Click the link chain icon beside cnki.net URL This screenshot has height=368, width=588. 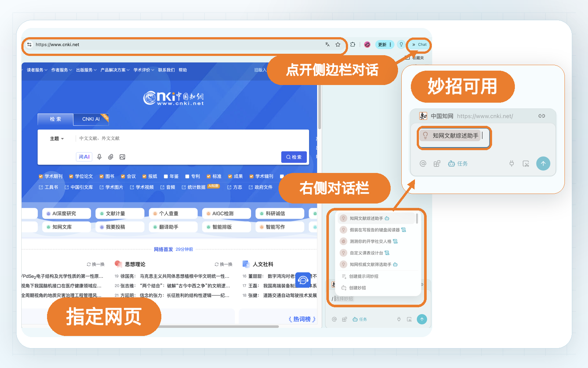pyautogui.click(x=542, y=116)
